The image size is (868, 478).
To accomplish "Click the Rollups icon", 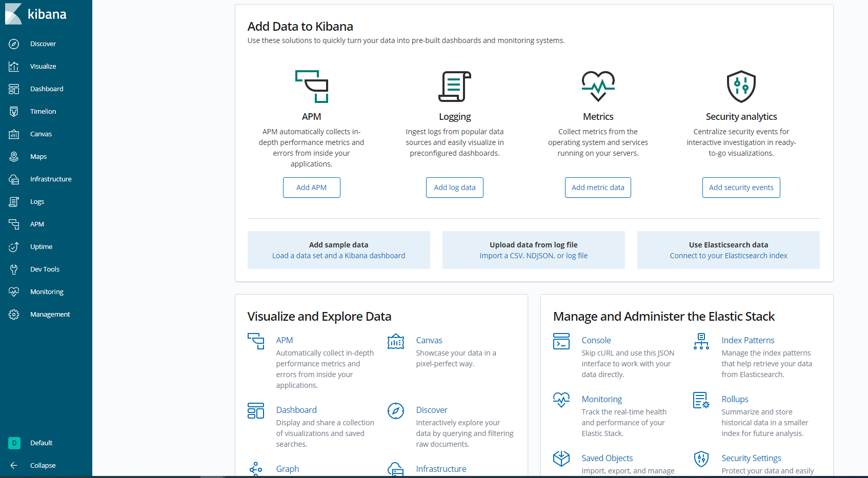I will 701,400.
